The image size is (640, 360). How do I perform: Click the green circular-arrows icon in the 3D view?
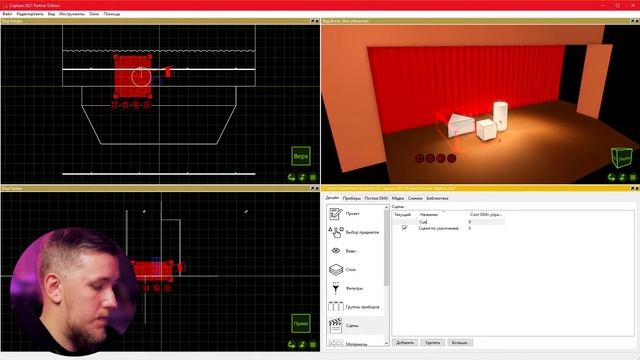click(611, 177)
